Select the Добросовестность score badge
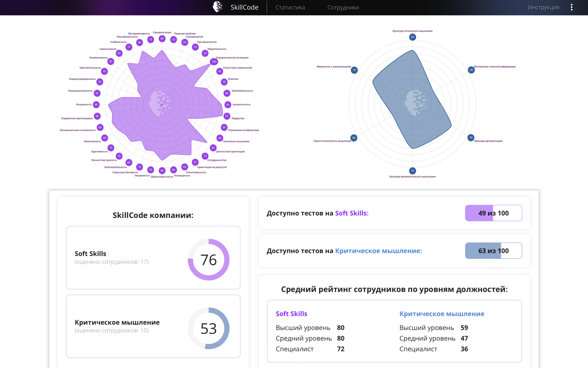The image size is (588, 368). tap(162, 171)
